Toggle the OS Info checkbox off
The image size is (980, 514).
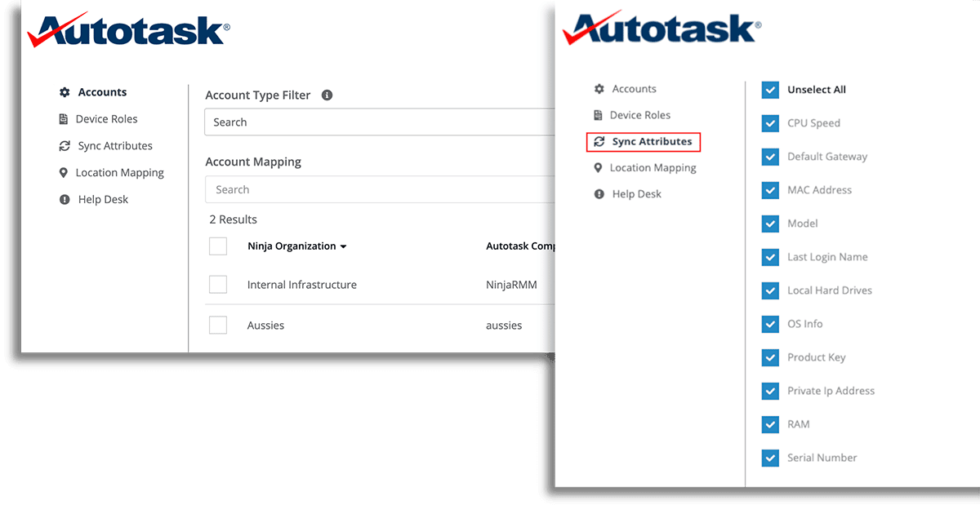[x=769, y=324]
